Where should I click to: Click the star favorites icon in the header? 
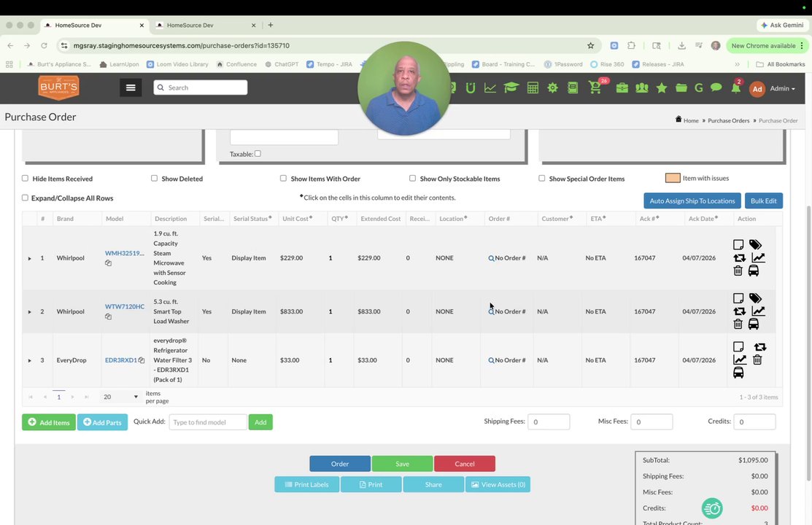pyautogui.click(x=661, y=87)
